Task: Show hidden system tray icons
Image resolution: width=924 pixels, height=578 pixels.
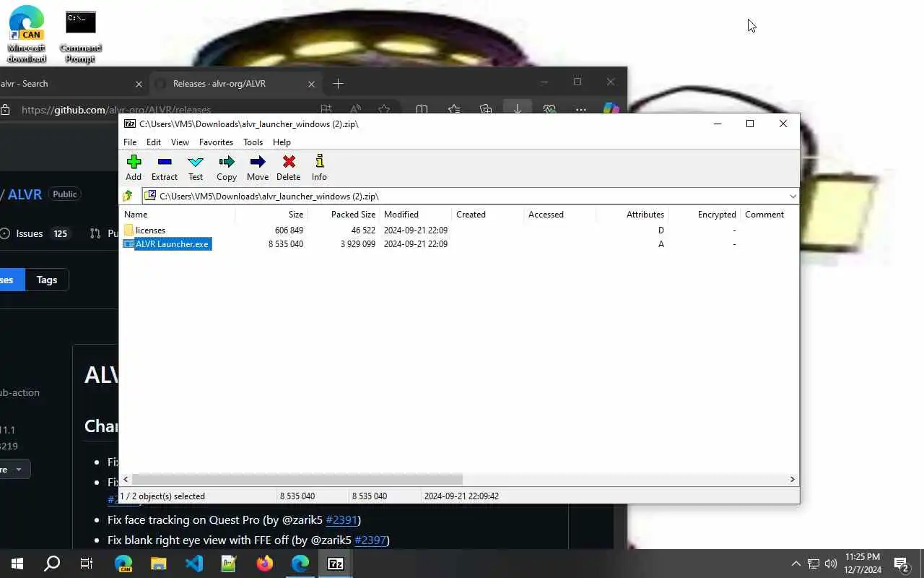Action: pyautogui.click(x=796, y=564)
